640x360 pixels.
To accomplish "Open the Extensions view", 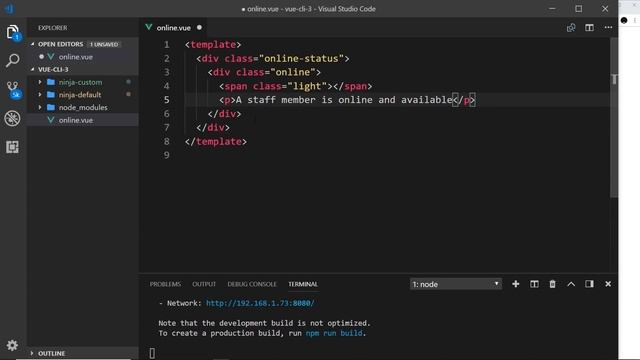I will 13,147.
